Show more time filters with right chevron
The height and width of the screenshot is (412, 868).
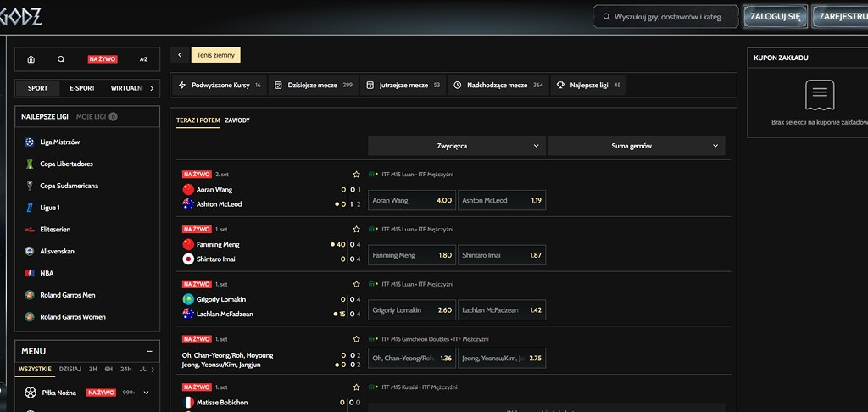(153, 370)
